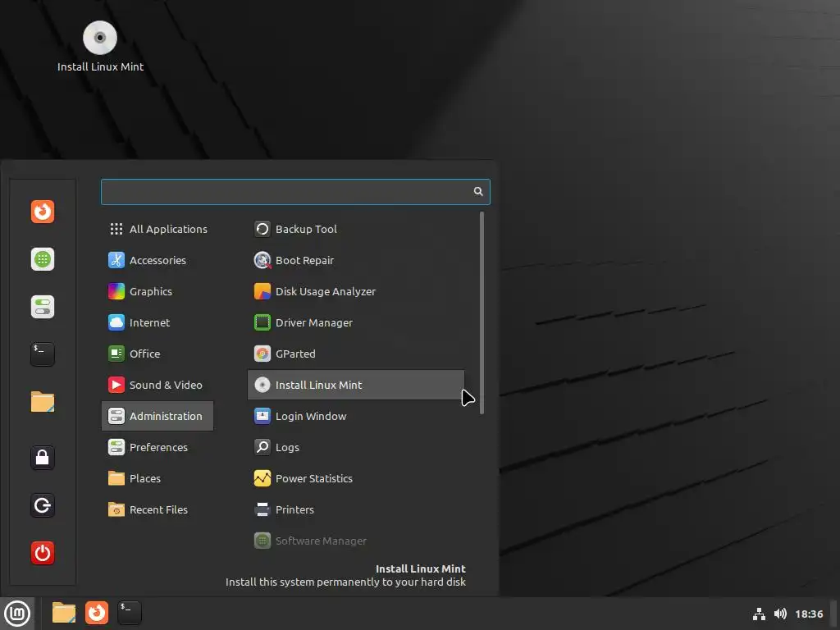Click the red power Quit icon
The width and height of the screenshot is (840, 630).
tap(43, 553)
